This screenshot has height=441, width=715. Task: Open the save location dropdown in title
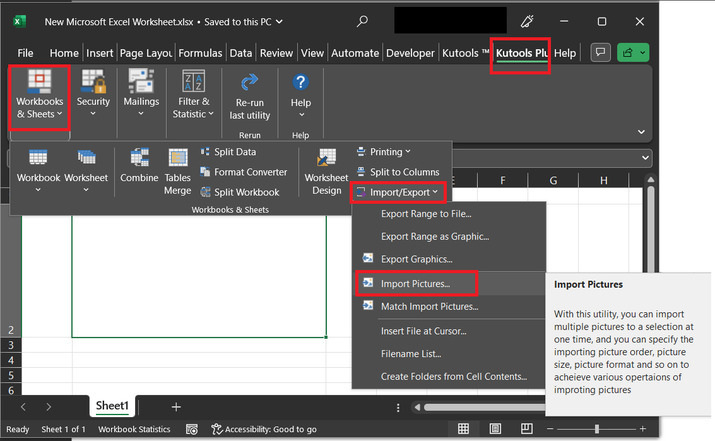(x=280, y=21)
